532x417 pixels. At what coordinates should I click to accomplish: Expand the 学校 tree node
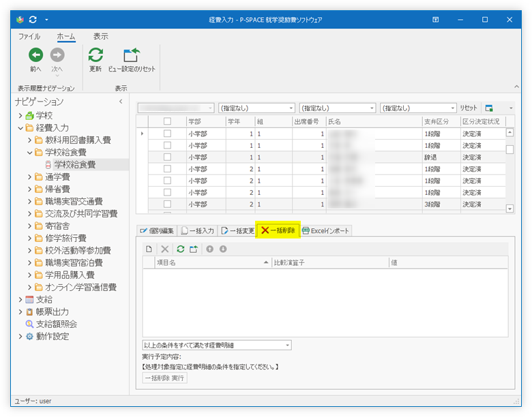[x=20, y=116]
